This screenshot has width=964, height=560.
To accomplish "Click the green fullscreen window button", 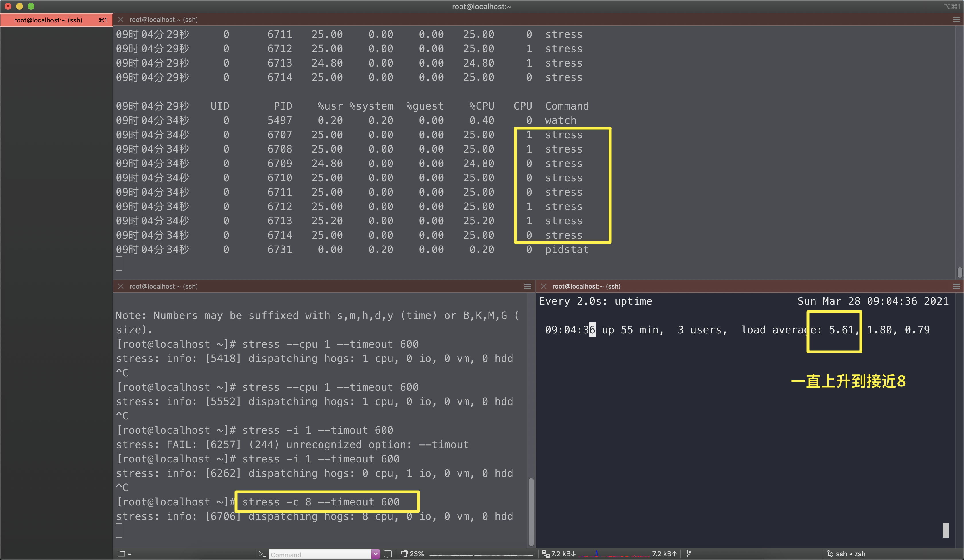I will 31,6.
